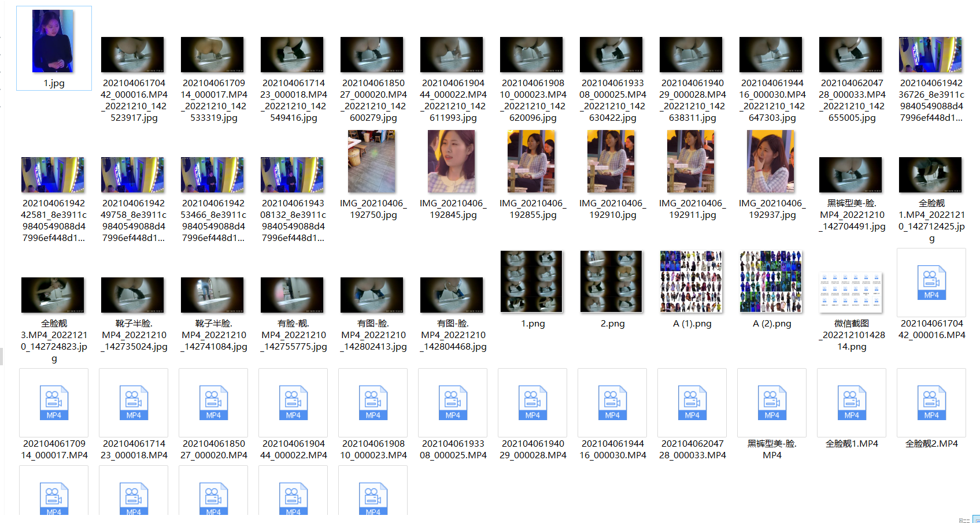Viewport: 980px width, 523px height.
Task: Click the 20210406171423_000018.MP4 video icon
Action: 133,403
